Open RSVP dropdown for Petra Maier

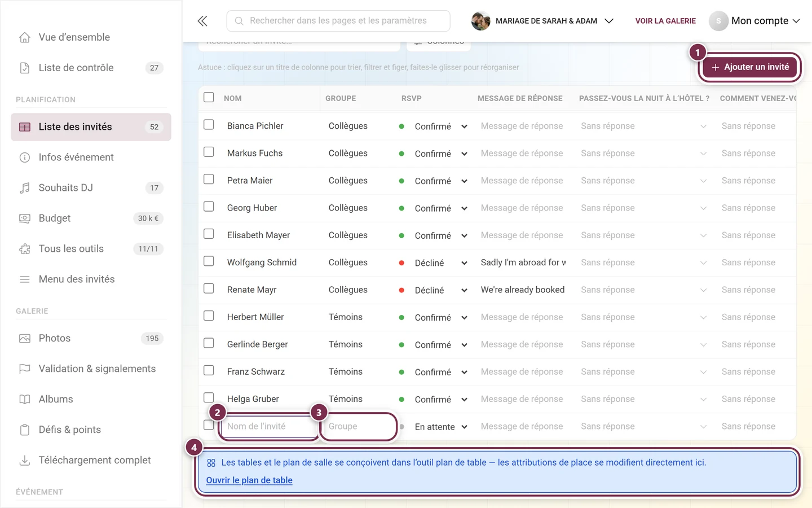pyautogui.click(x=433, y=181)
